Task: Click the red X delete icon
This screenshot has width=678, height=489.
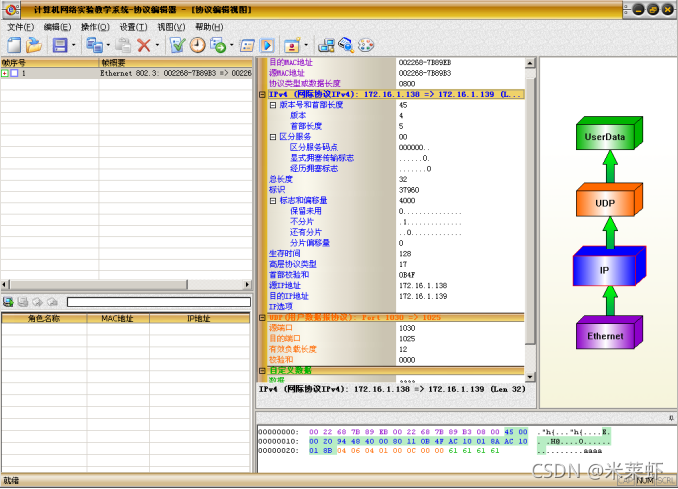Action: coord(144,45)
